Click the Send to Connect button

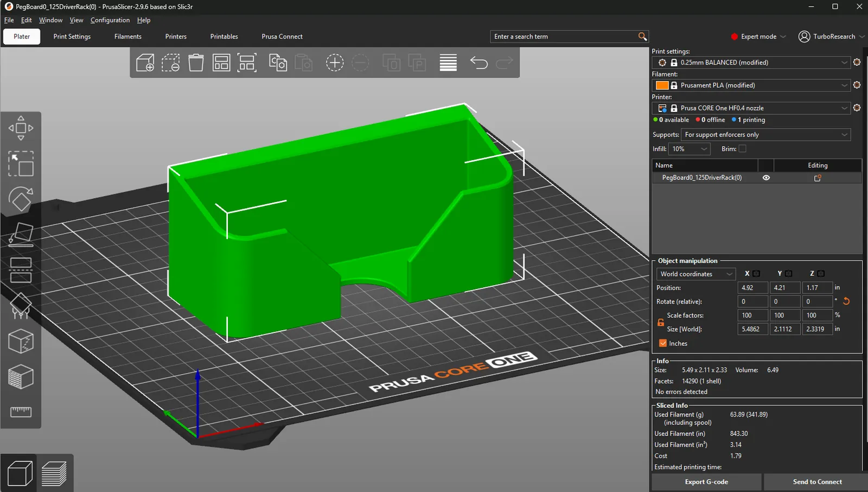[817, 482]
